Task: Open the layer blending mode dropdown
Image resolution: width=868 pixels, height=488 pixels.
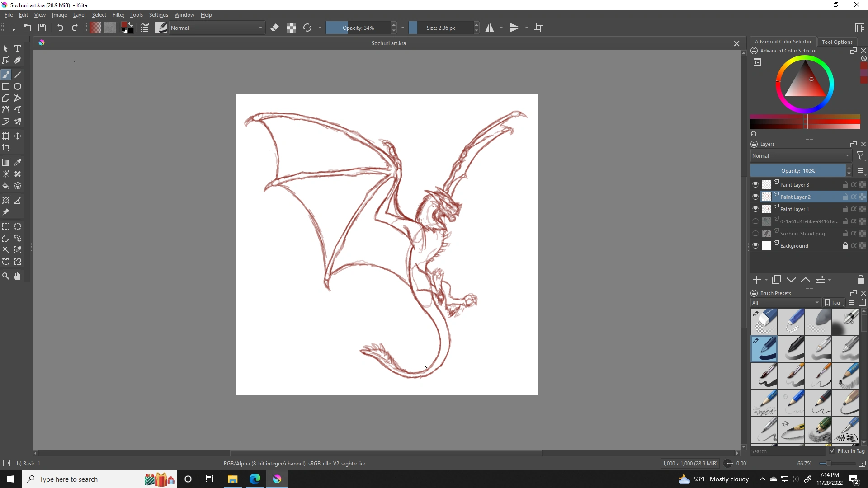Action: pyautogui.click(x=800, y=156)
